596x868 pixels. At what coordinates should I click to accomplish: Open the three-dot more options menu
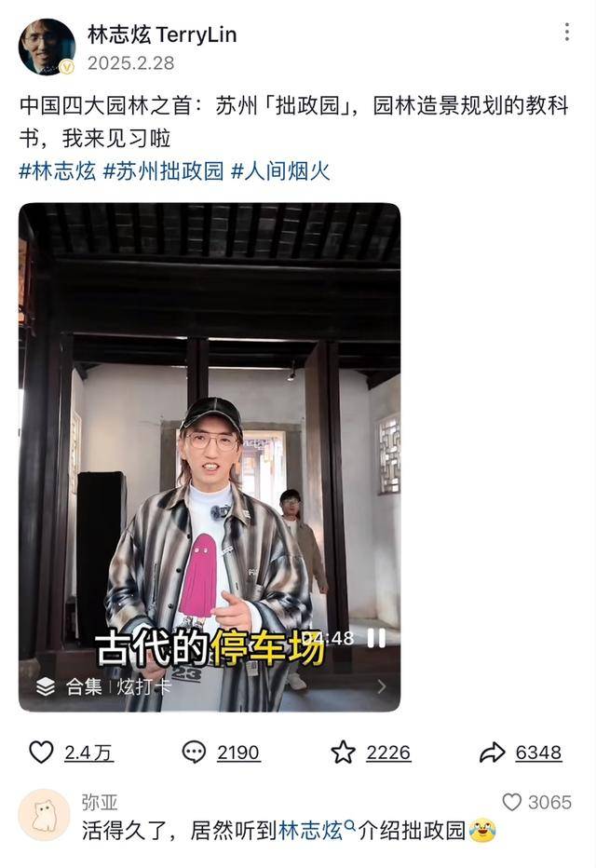point(567,32)
